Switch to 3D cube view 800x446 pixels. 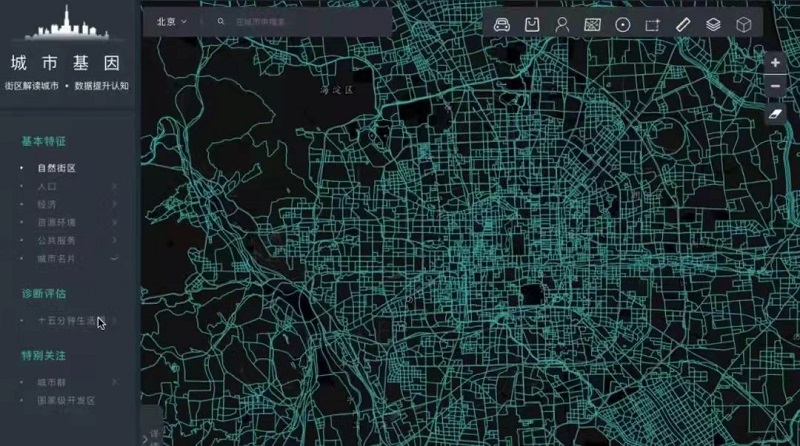tap(743, 24)
